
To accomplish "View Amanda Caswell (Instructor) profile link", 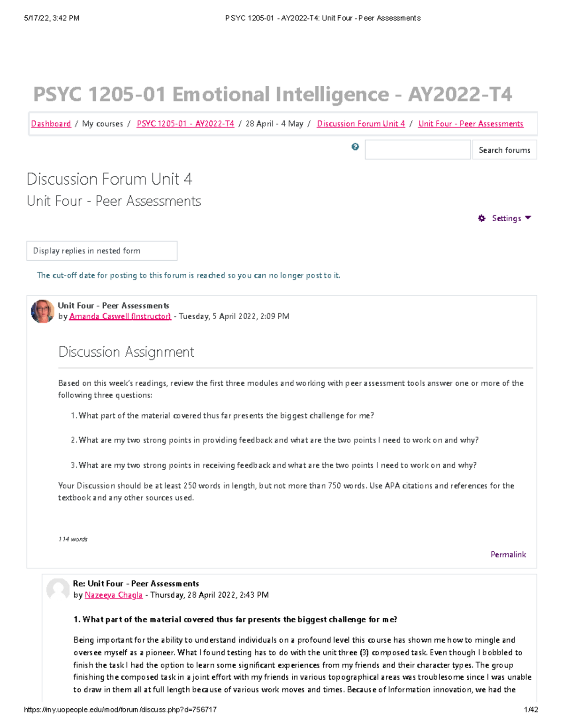I will [119, 316].
